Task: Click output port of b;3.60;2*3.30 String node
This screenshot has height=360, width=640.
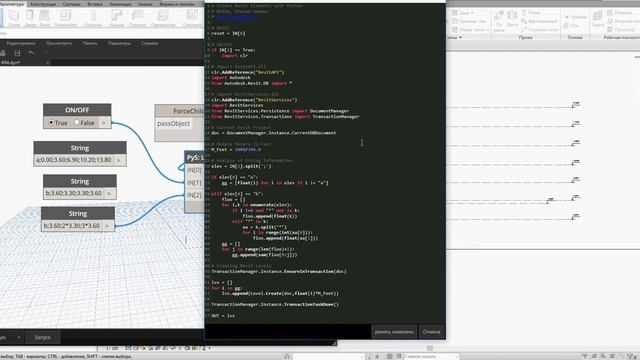Action: (x=107, y=226)
